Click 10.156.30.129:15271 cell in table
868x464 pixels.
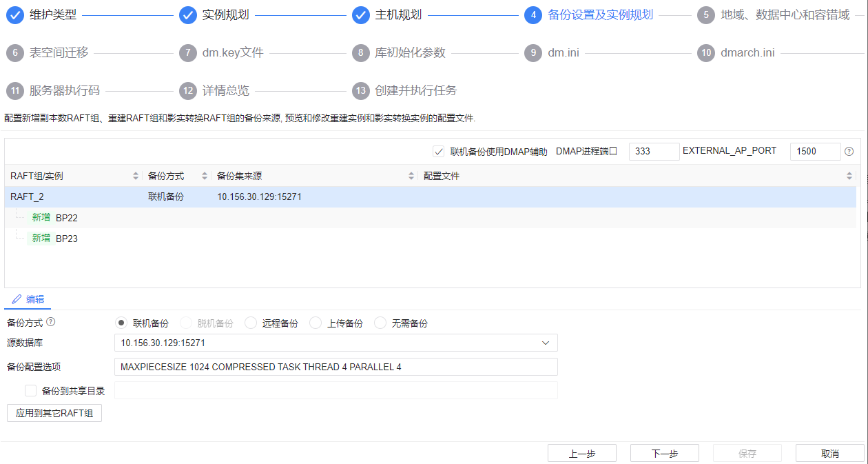[x=259, y=196]
